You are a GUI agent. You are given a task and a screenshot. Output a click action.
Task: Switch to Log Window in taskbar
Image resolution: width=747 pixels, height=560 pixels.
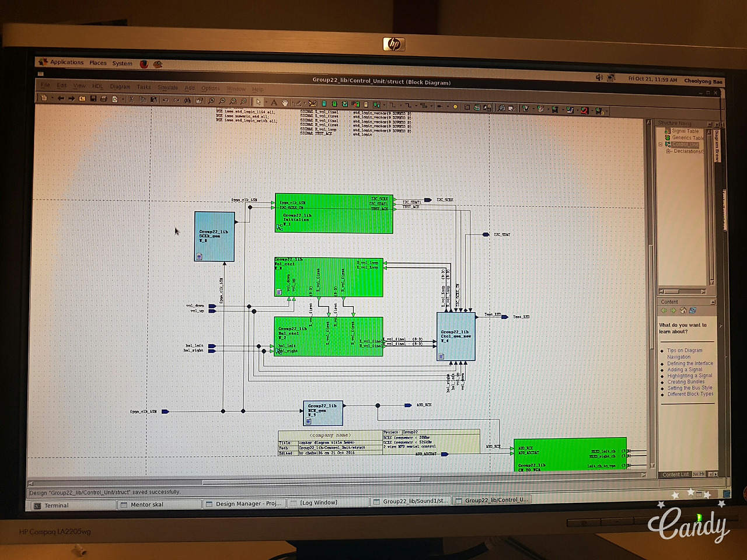click(329, 502)
